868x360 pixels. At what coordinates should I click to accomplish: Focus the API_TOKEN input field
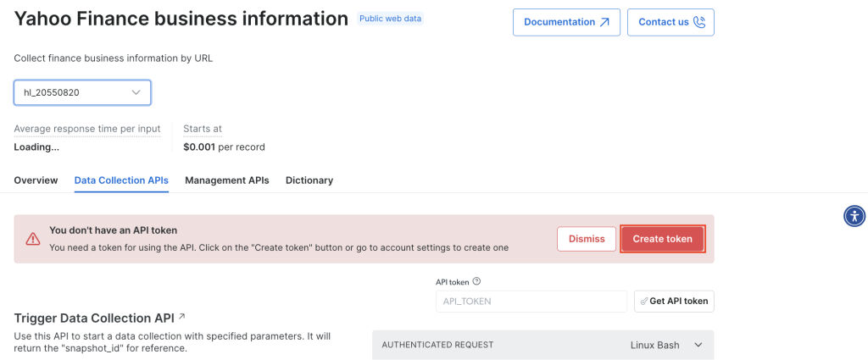click(531, 302)
